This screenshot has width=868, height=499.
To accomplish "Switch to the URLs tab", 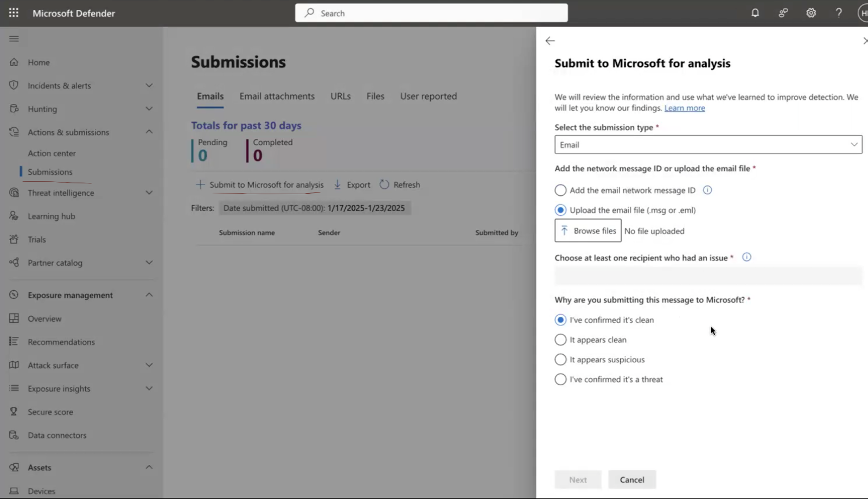I will pos(341,96).
